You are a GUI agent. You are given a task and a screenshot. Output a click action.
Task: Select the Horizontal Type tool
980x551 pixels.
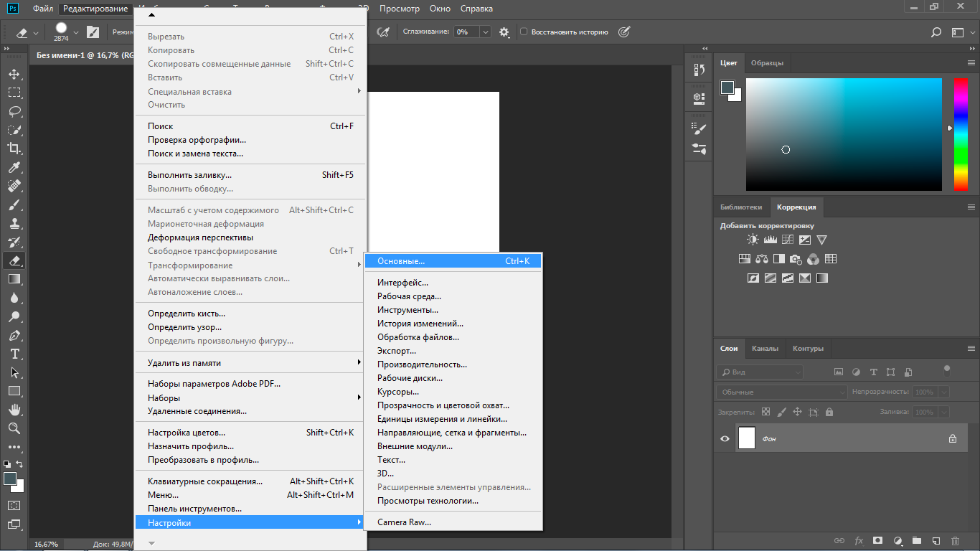click(14, 354)
